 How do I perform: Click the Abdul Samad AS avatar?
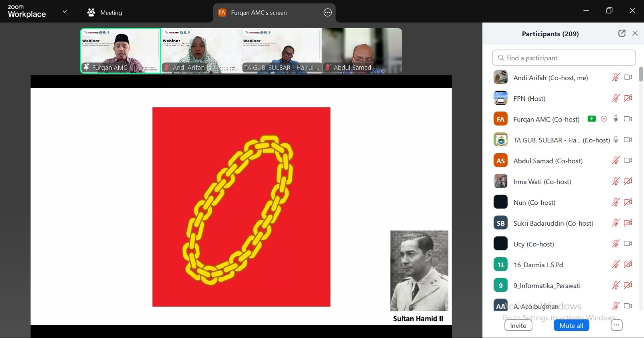[x=501, y=161]
